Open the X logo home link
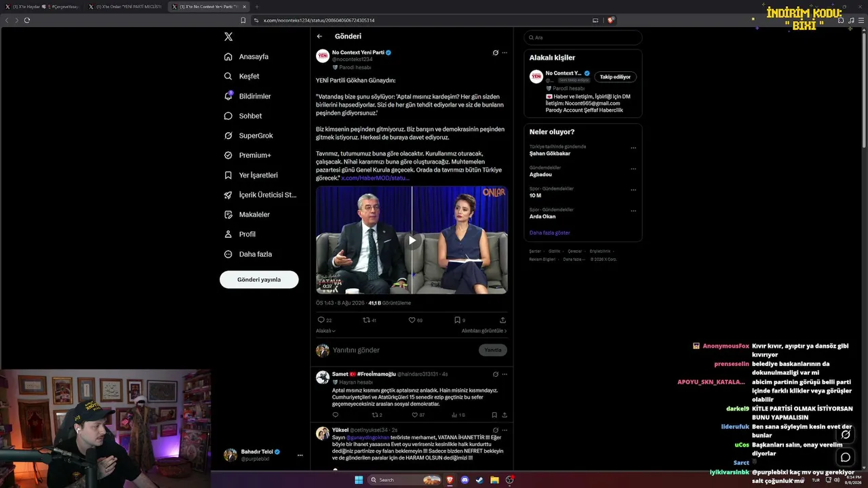 point(229,37)
